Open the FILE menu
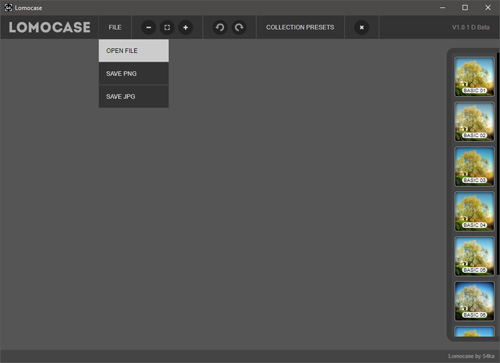The height and width of the screenshot is (363, 500). click(x=115, y=27)
